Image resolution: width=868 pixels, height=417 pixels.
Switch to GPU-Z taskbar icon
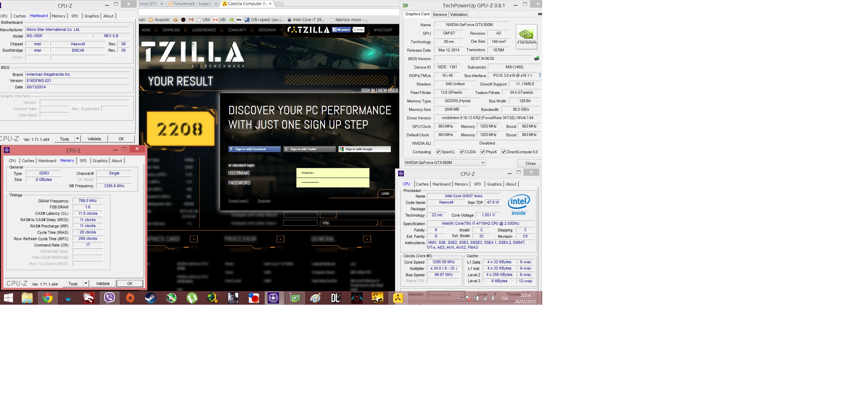click(x=295, y=298)
